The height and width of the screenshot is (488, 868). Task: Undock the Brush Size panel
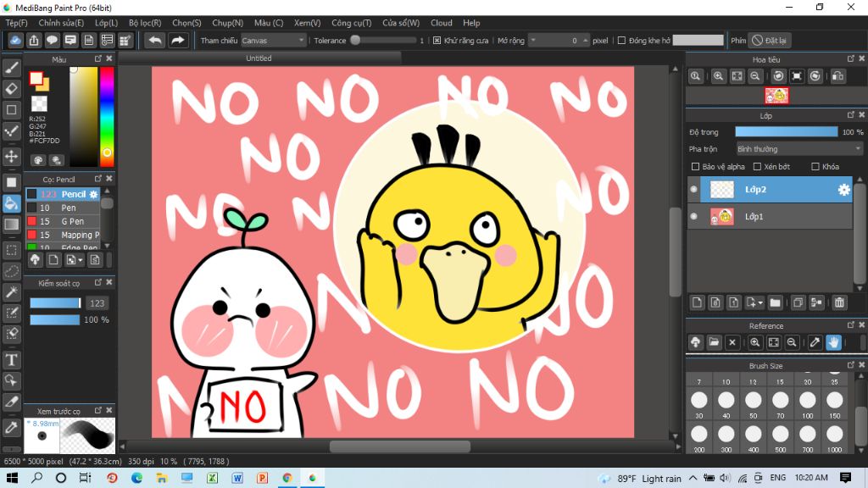point(851,365)
